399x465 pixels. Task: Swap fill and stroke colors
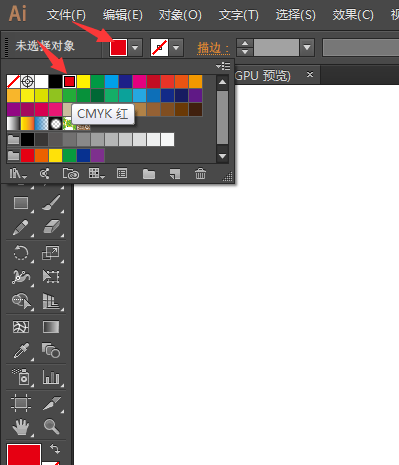click(x=55, y=449)
